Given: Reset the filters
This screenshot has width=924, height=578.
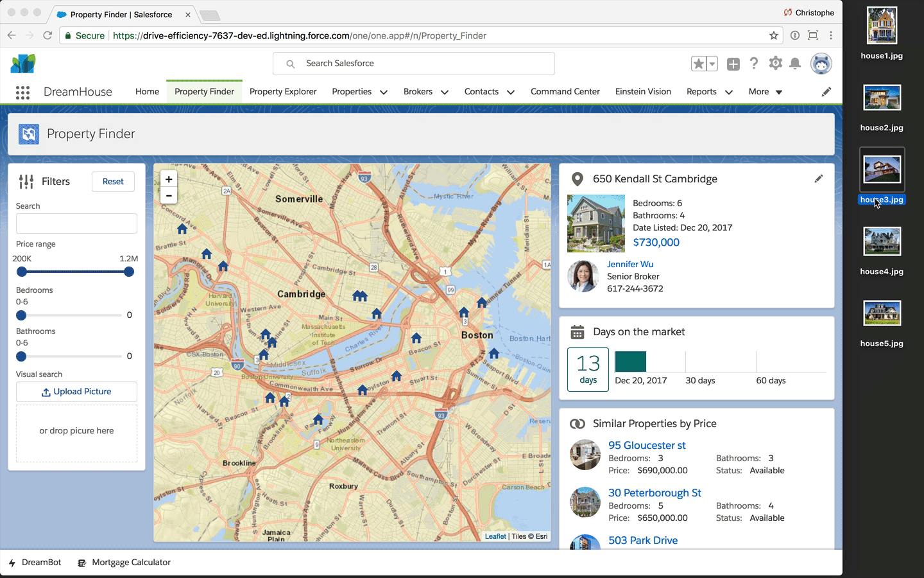Looking at the screenshot, I should pos(113,182).
